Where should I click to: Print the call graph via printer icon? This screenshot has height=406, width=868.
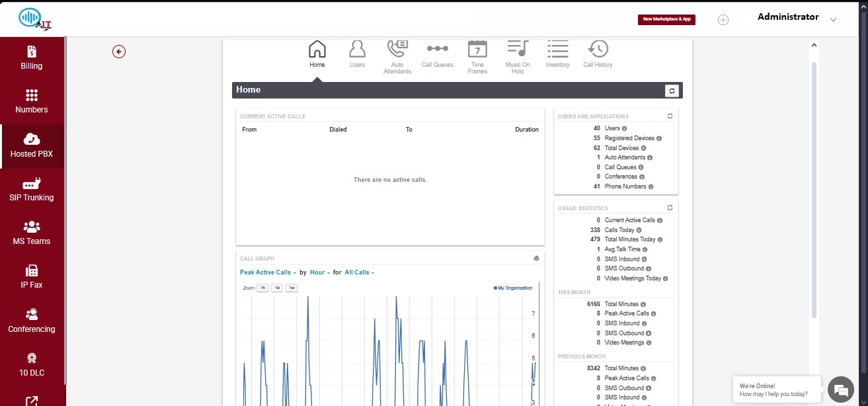(537, 259)
